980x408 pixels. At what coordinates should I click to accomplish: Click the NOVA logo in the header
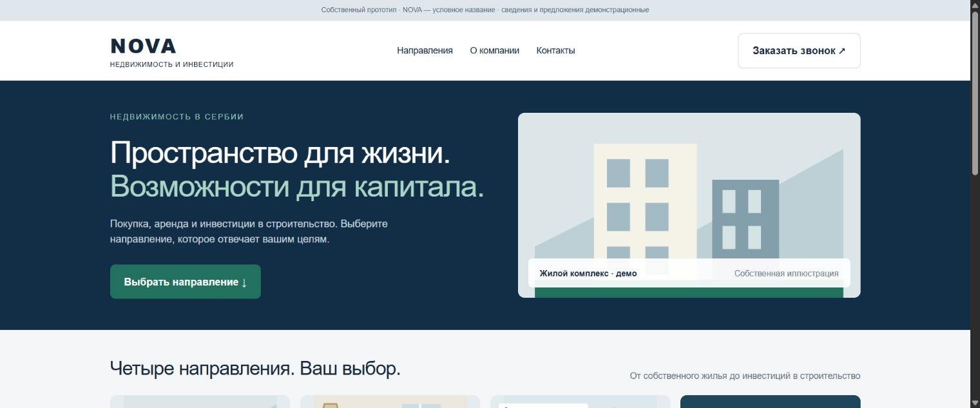pyautogui.click(x=143, y=46)
